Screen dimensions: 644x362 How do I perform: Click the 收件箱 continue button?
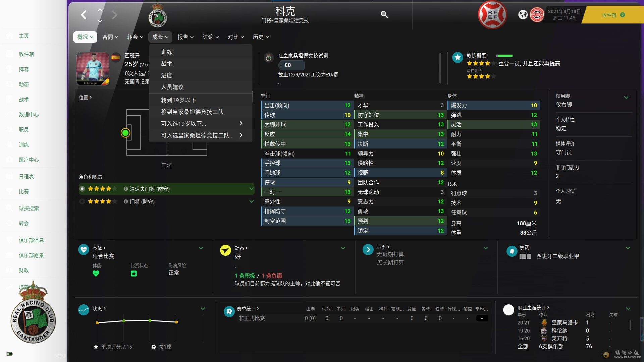pos(613,15)
